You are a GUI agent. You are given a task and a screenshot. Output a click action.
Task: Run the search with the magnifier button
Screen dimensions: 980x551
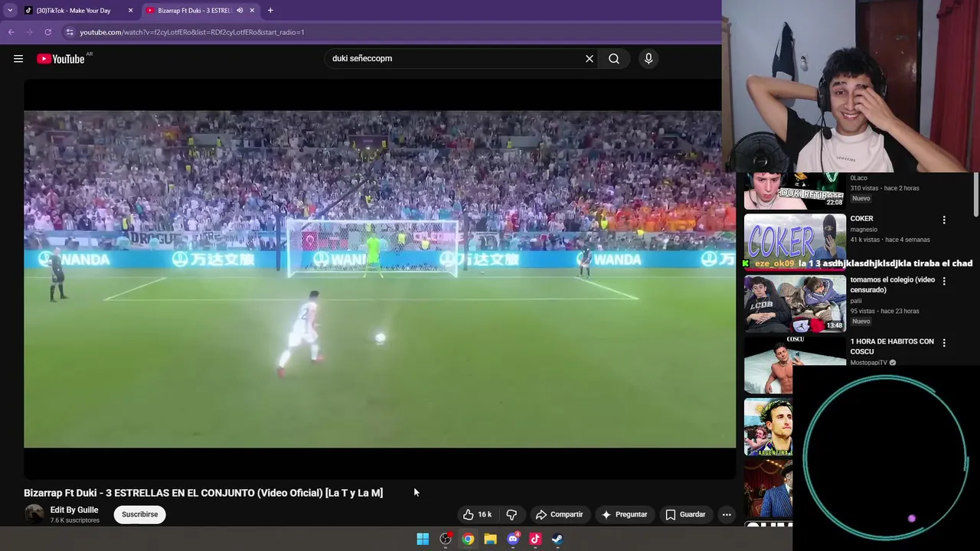614,58
